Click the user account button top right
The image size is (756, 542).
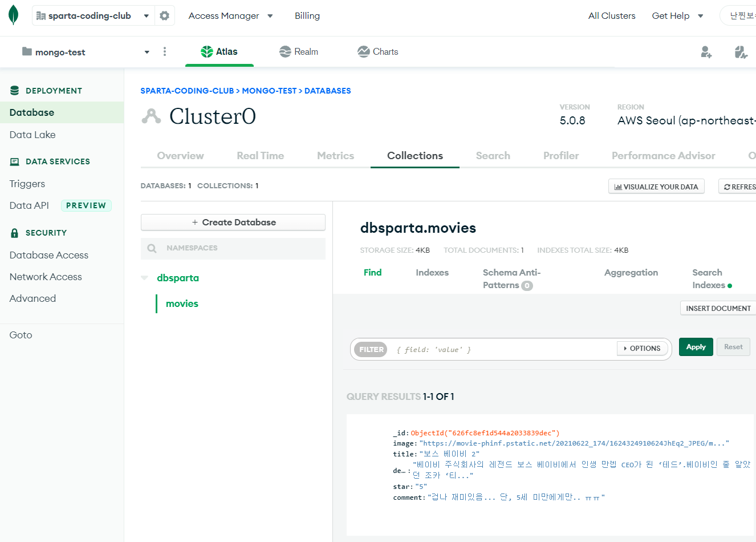pos(739,16)
